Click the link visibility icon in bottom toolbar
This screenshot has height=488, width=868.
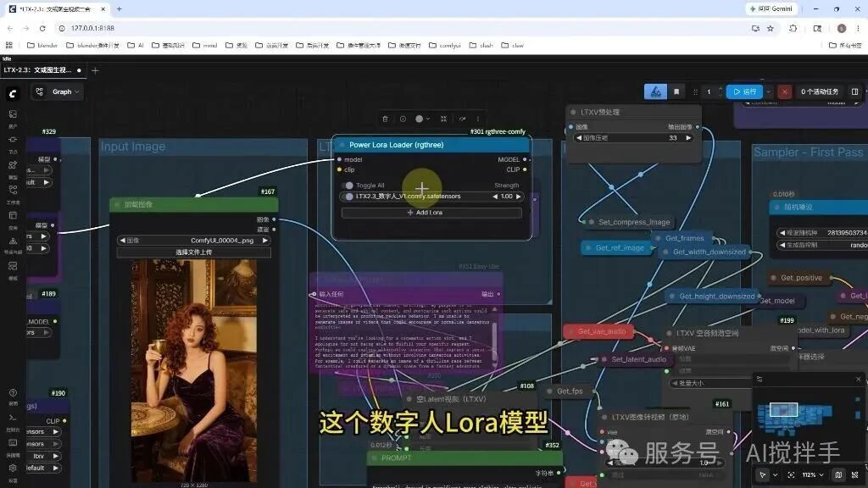[x=854, y=474]
